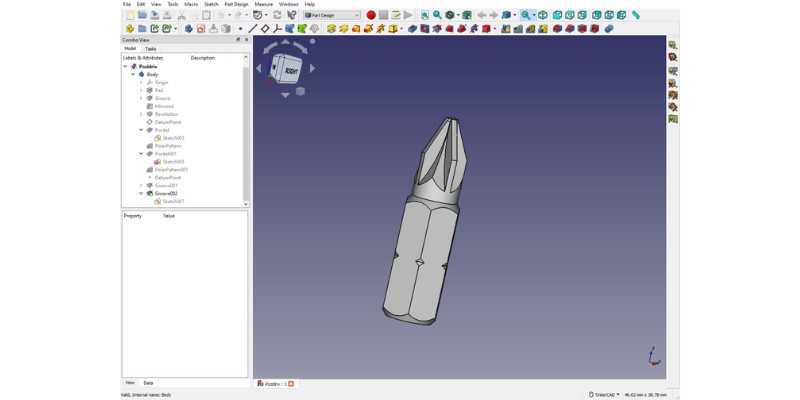The height and width of the screenshot is (400, 800).
Task: Start macro recording with red circle
Action: (371, 15)
